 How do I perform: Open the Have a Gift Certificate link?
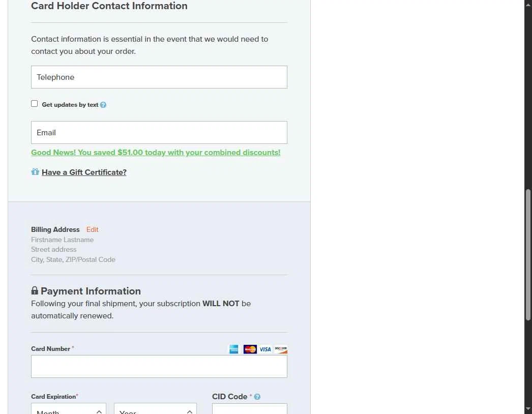pos(84,172)
